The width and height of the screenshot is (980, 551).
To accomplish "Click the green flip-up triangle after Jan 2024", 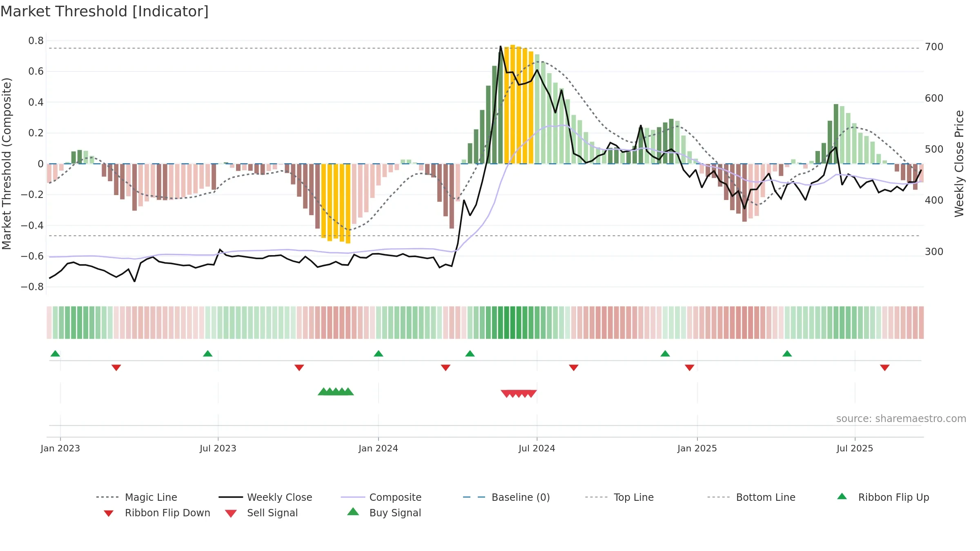I will (470, 353).
